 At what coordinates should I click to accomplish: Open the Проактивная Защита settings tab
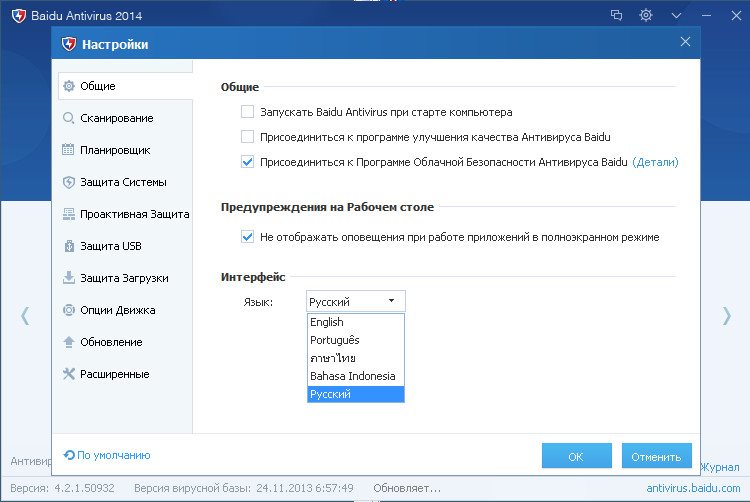pyautogui.click(x=125, y=214)
